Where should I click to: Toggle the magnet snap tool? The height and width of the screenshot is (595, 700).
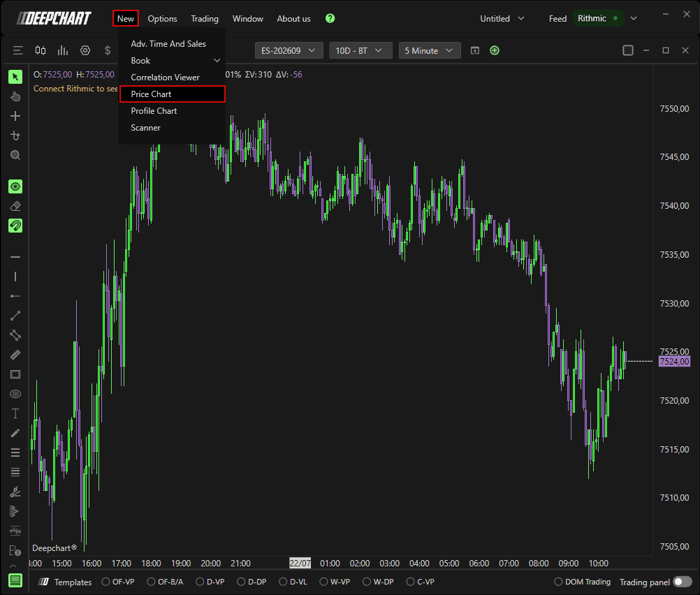click(x=15, y=226)
